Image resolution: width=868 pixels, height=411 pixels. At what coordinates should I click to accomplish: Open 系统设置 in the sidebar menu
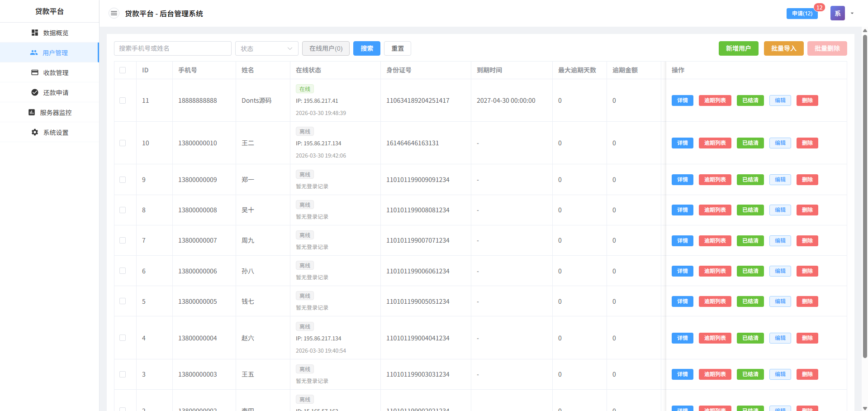coord(56,133)
